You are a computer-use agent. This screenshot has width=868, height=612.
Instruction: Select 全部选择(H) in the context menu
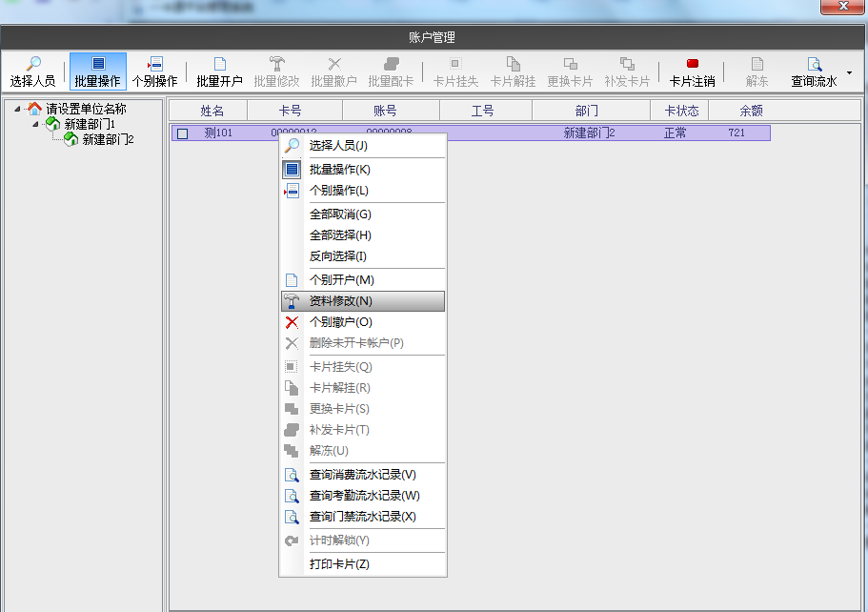(340, 235)
